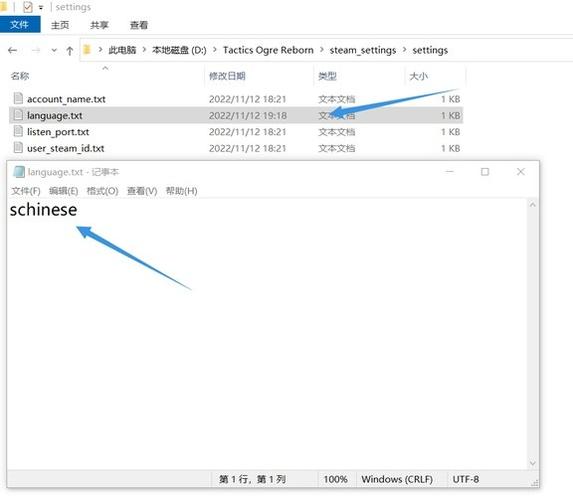Open the 文件 ribbon tab
The image size is (573, 500).
[20, 24]
